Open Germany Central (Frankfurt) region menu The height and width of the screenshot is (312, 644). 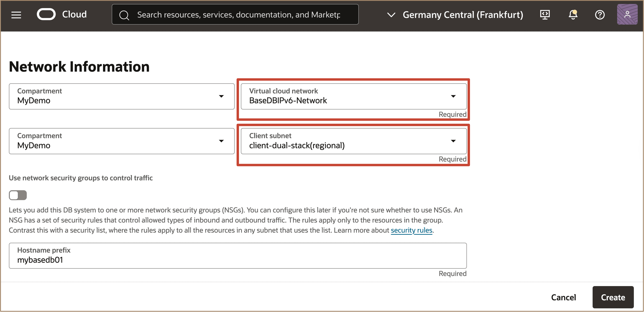point(463,15)
